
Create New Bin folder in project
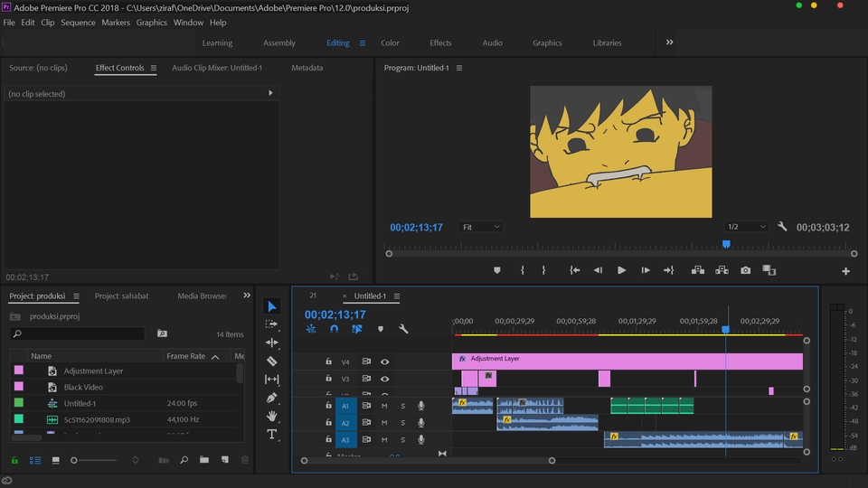(x=204, y=460)
